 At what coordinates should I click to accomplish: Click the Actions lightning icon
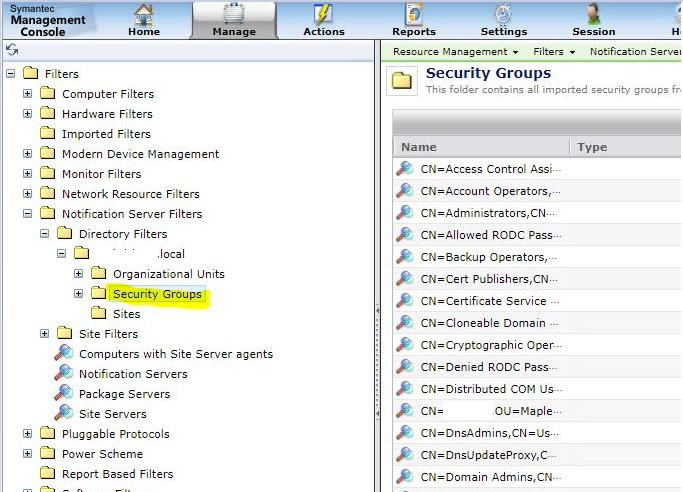pyautogui.click(x=323, y=14)
